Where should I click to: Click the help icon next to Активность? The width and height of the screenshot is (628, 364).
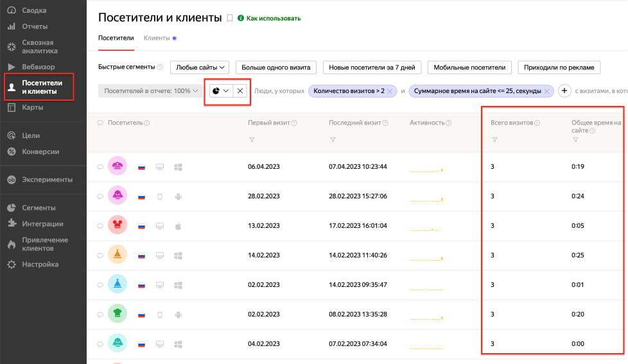(x=448, y=123)
